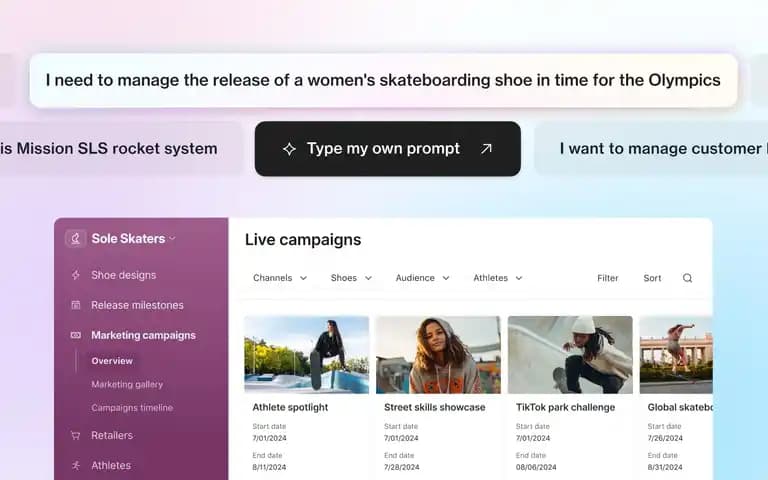Open Release milestones in sidebar
Image resolution: width=768 pixels, height=480 pixels.
(137, 305)
